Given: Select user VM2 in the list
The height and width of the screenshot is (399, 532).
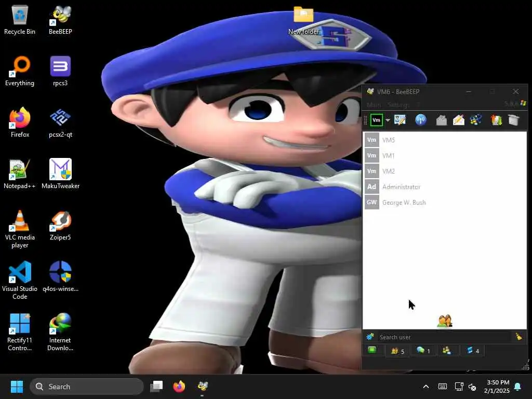Looking at the screenshot, I should point(445,171).
